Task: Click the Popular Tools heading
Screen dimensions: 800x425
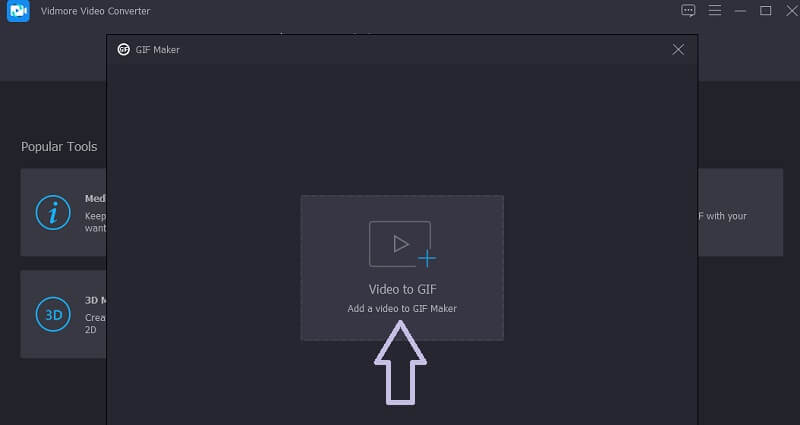Action: [59, 147]
